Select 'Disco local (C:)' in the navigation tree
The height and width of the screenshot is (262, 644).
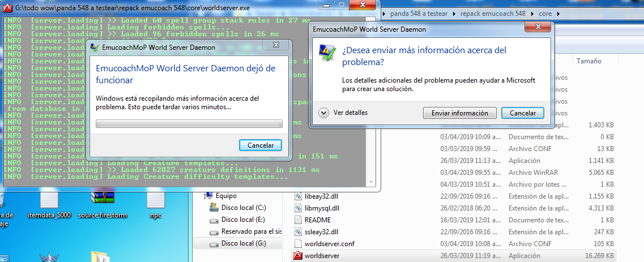tap(244, 208)
